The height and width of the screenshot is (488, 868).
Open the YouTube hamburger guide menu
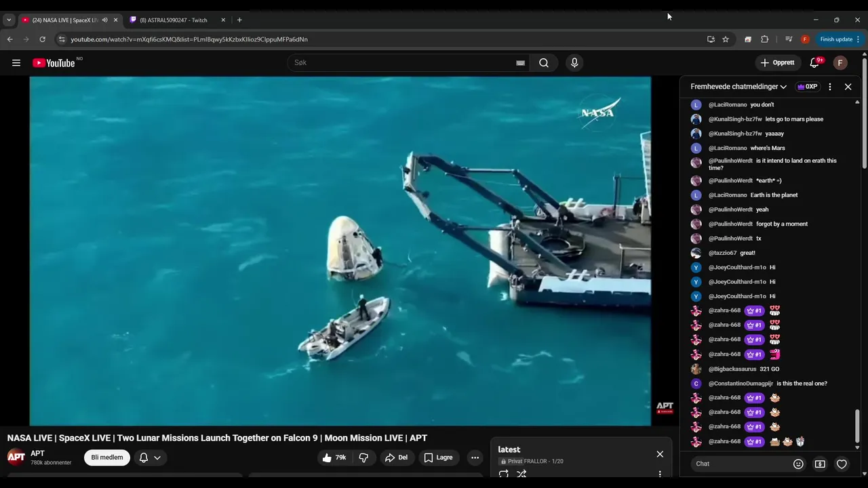click(x=16, y=63)
